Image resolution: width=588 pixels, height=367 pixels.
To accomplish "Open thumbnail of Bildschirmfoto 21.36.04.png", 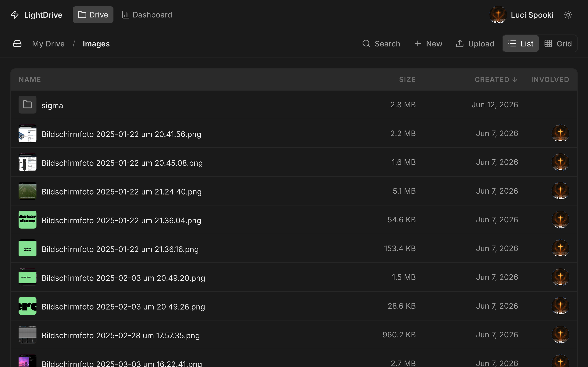I will click(x=28, y=220).
